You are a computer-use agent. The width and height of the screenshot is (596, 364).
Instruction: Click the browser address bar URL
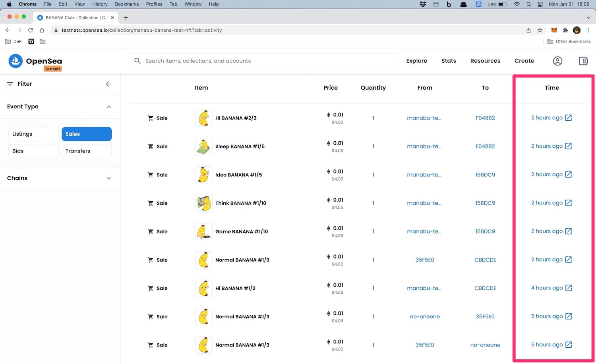tap(141, 30)
